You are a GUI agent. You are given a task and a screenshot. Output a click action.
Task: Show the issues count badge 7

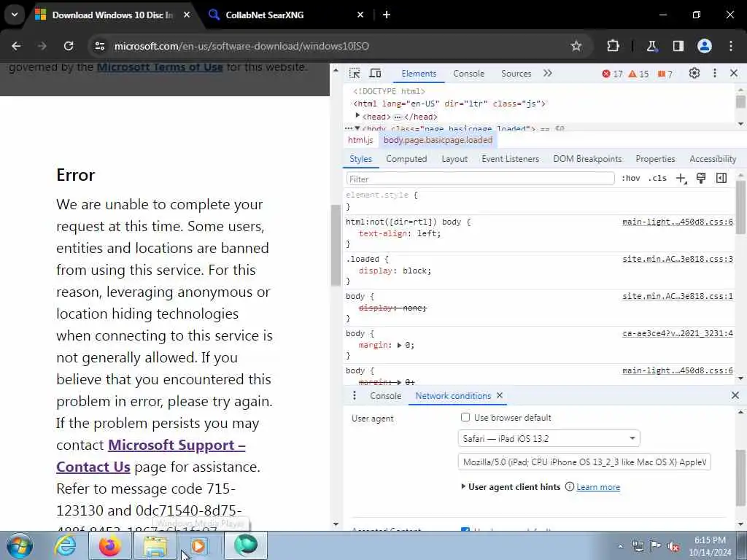pos(665,74)
